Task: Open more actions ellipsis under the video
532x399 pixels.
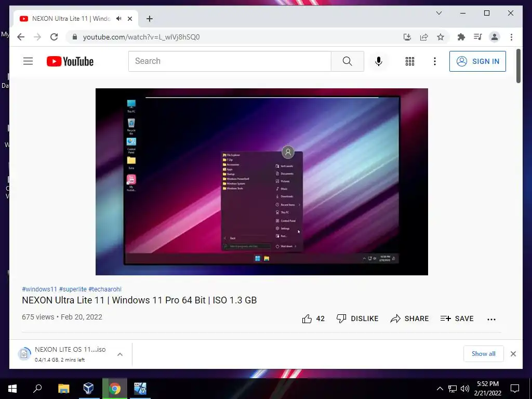Action: coord(491,319)
